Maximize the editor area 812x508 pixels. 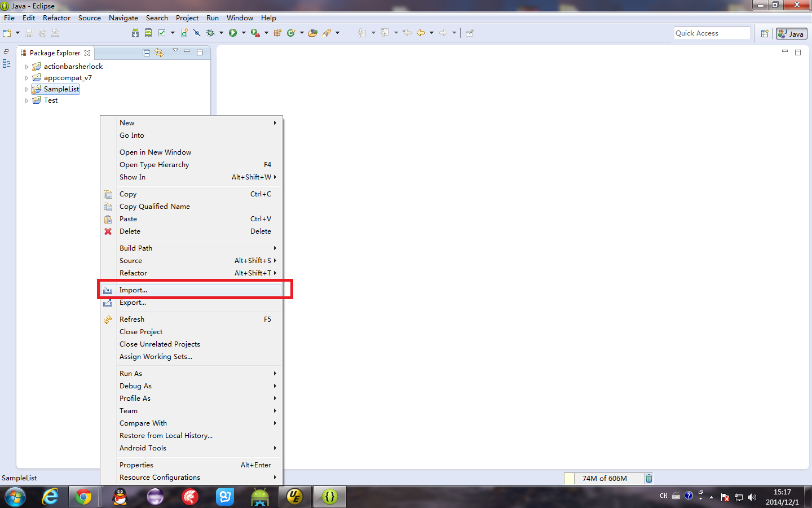click(x=798, y=52)
